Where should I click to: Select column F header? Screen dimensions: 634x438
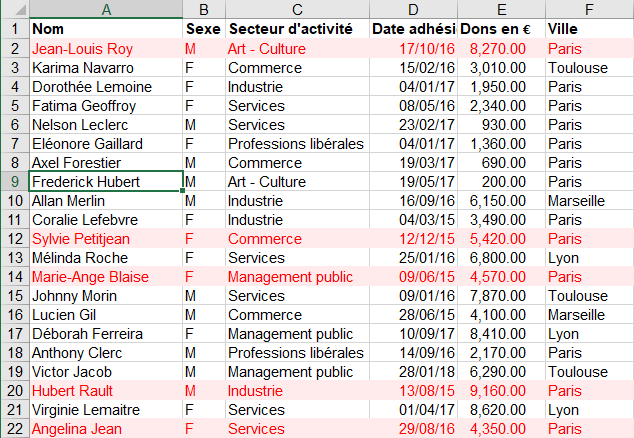[589, 9]
